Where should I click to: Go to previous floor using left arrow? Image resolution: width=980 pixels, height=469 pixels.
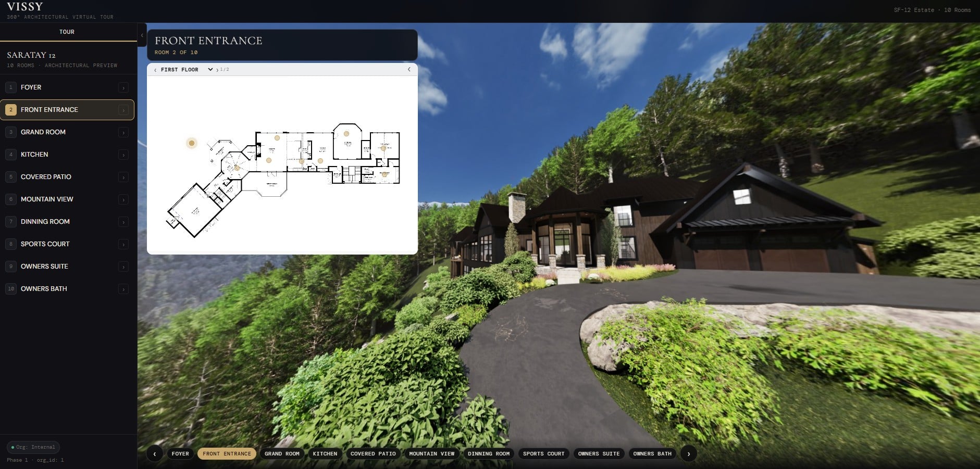click(155, 70)
